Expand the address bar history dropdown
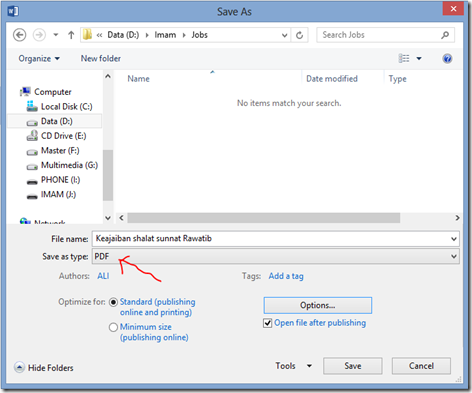The width and height of the screenshot is (472, 393). tap(284, 35)
